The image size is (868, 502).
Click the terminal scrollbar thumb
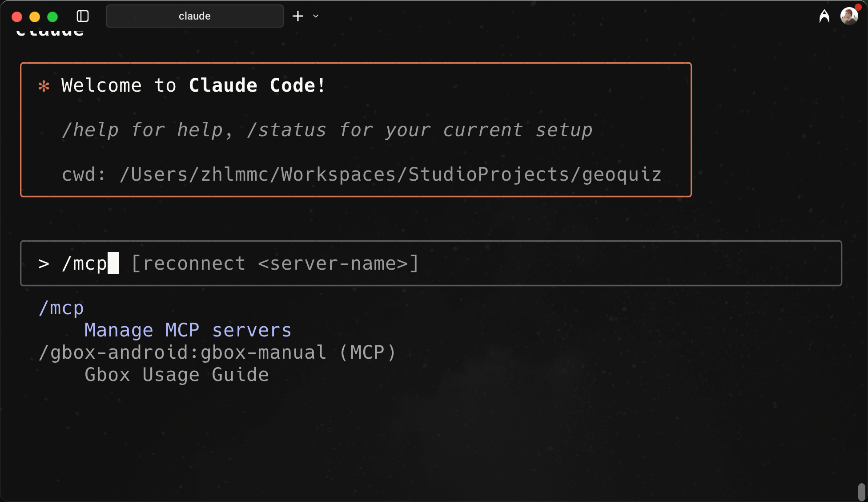(x=861, y=492)
